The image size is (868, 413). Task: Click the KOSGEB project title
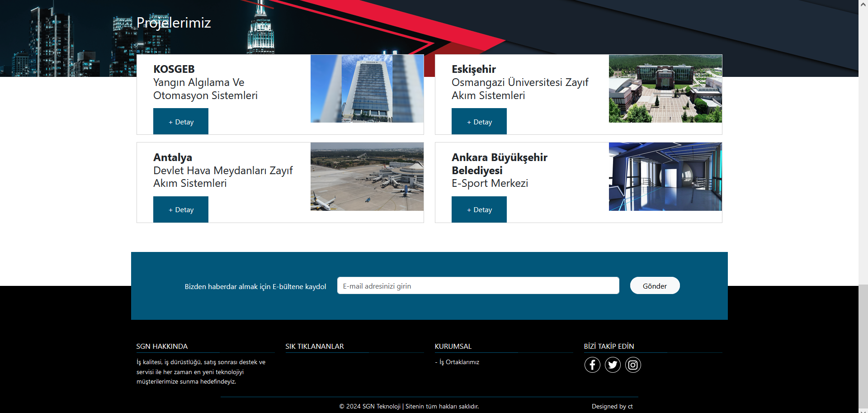pos(174,69)
